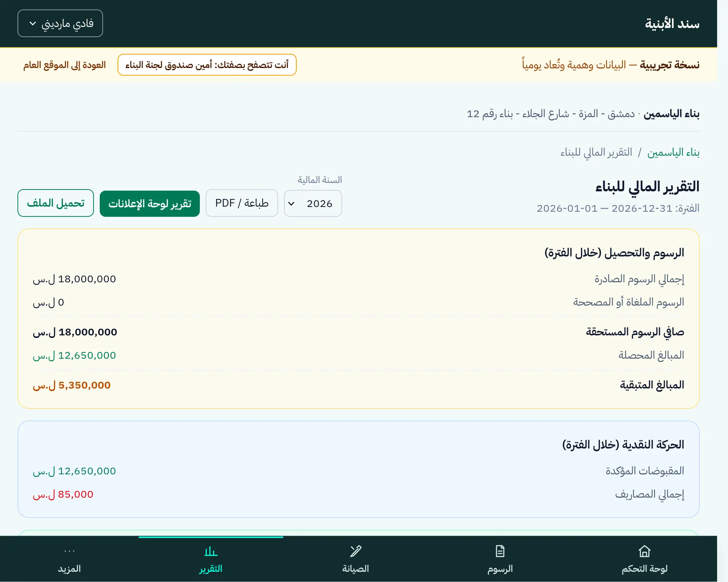The image size is (728, 582).
Task: Click المبالغ المحصلة label
Action: point(651,355)
